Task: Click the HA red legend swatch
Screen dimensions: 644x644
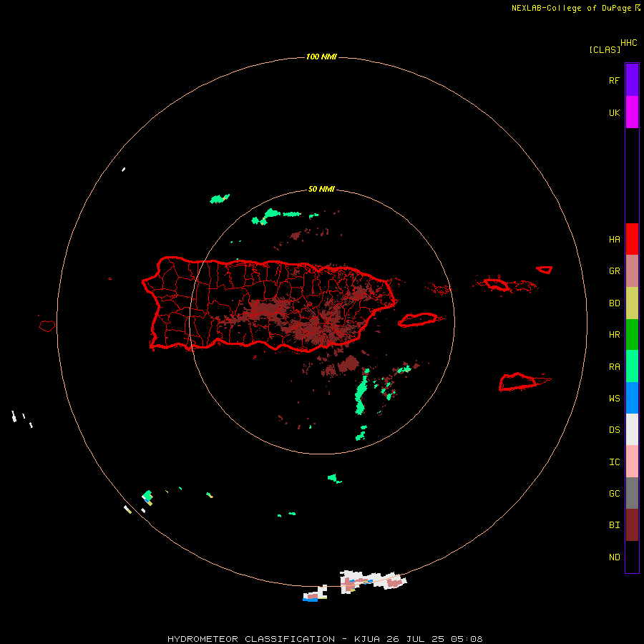Action: pyautogui.click(x=632, y=239)
